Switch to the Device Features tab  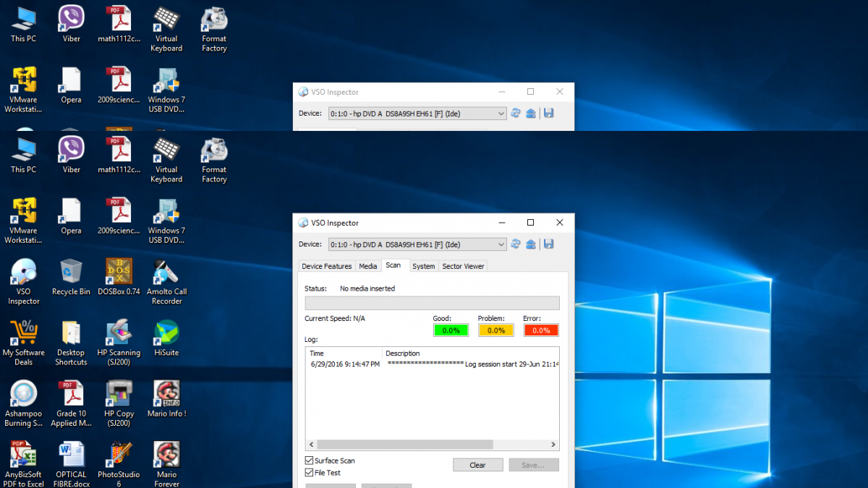click(x=327, y=266)
